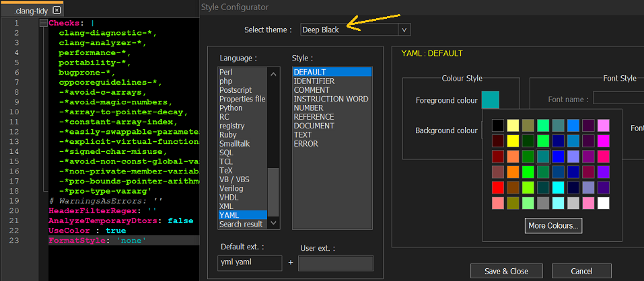Viewport: 644px width, 281px height.
Task: Pick the outlined teal palette swatch
Action: 543,156
